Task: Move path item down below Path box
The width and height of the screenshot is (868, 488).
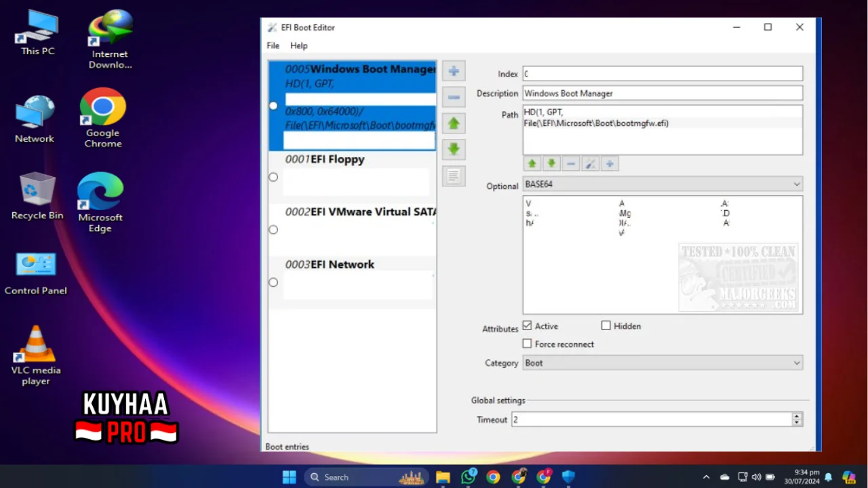Action: click(x=551, y=163)
